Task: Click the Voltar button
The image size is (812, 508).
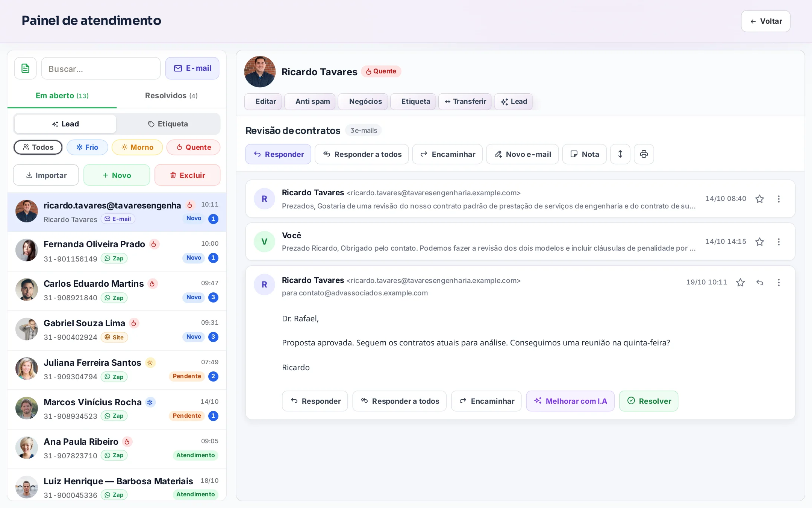Action: coord(765,21)
